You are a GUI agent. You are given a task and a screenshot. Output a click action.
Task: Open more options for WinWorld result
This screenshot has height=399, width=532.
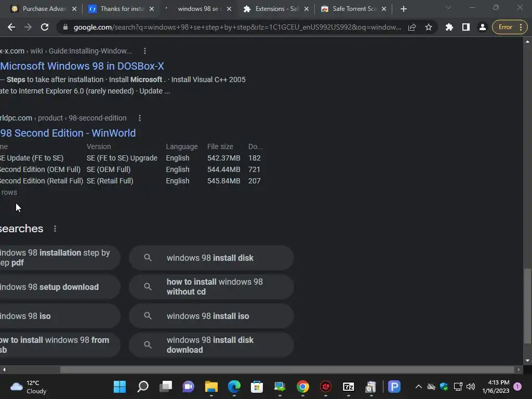click(139, 118)
